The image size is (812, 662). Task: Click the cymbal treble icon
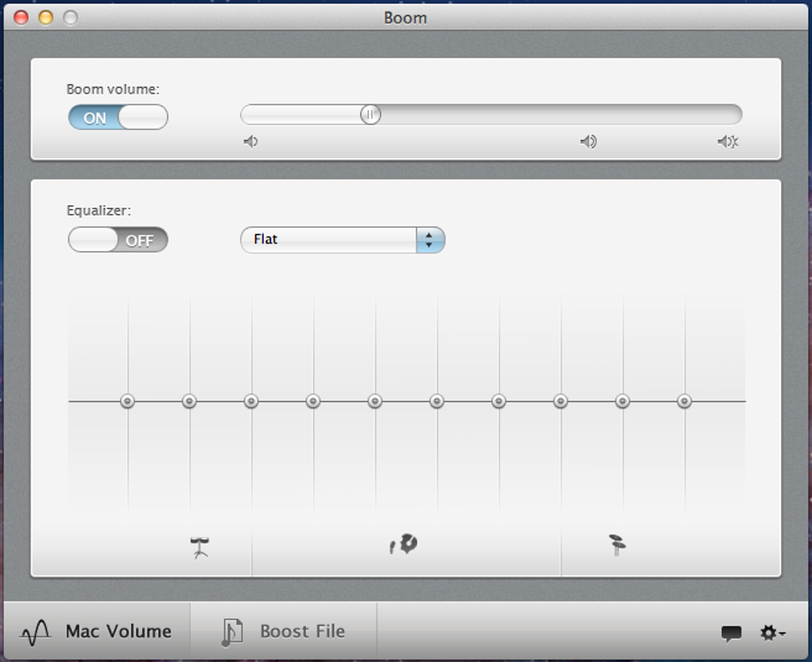617,545
